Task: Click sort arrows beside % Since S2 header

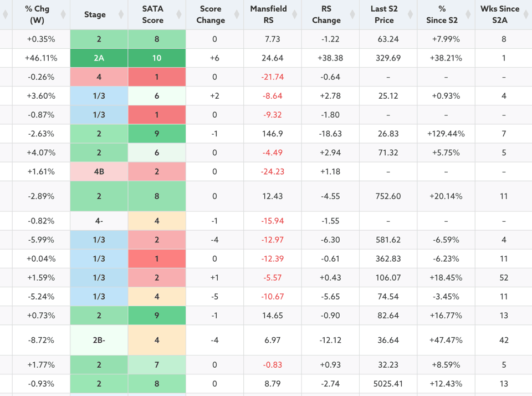Action: pos(468,14)
